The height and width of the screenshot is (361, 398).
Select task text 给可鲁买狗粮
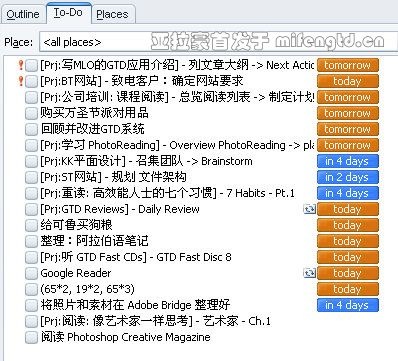point(76,225)
